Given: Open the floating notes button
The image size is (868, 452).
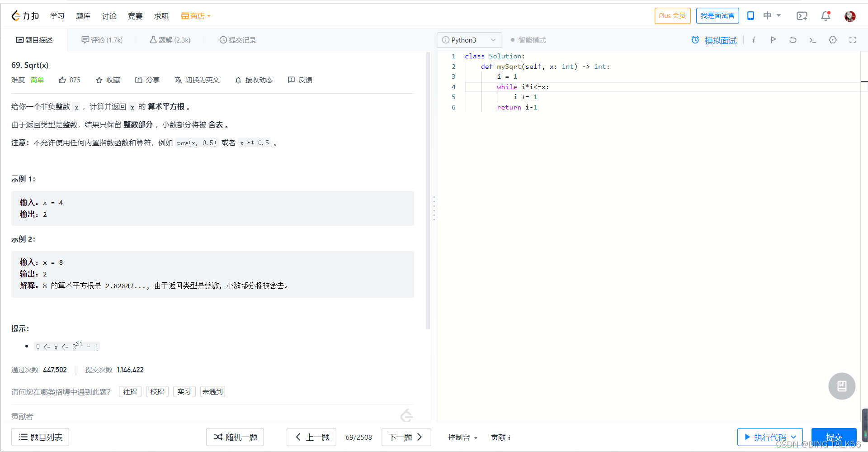Looking at the screenshot, I should [842, 386].
